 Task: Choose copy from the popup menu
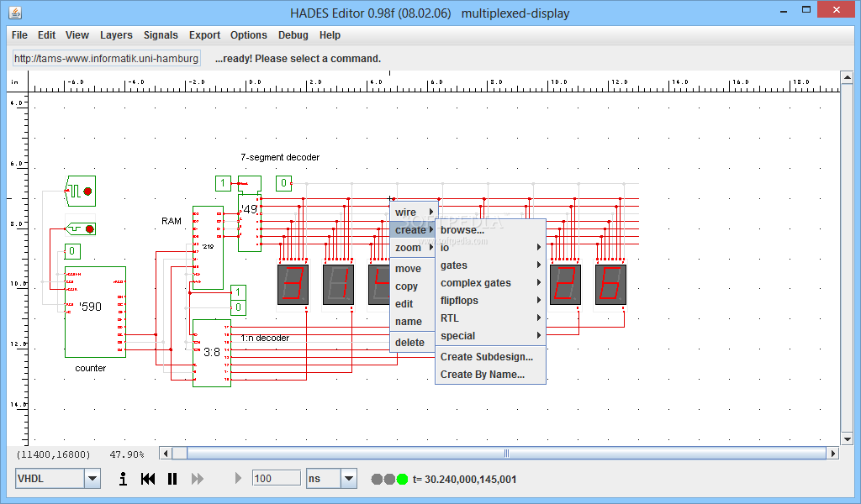click(413, 286)
